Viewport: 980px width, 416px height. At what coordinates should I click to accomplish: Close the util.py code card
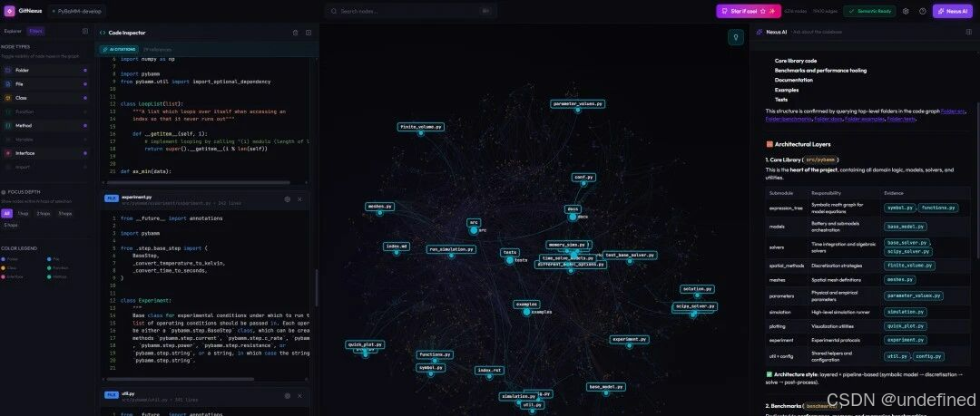(x=300, y=395)
